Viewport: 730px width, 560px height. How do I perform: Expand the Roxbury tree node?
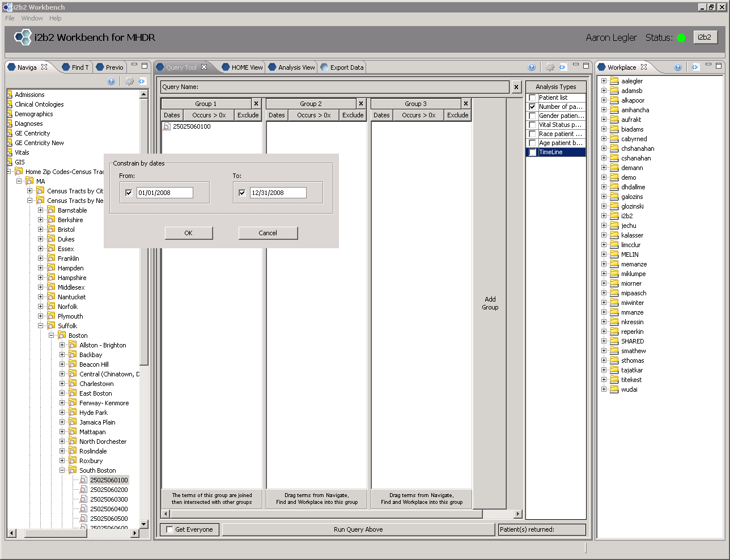pyautogui.click(x=62, y=461)
